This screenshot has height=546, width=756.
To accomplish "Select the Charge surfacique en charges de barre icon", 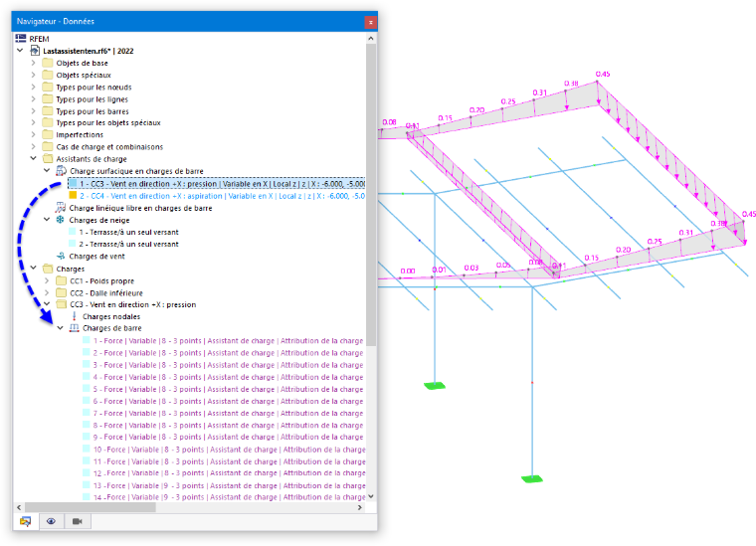I will point(61,171).
